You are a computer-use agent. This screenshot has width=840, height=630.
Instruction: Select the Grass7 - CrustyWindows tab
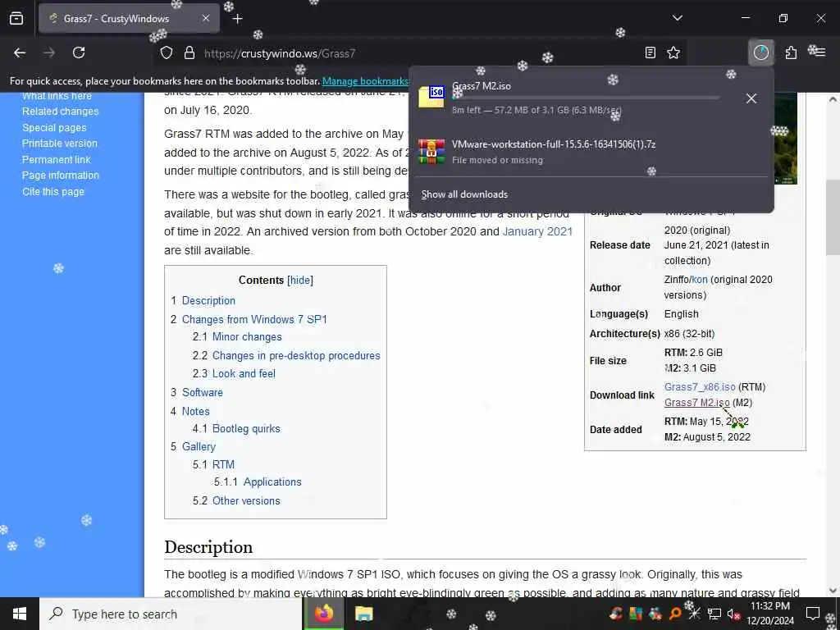coord(129,19)
